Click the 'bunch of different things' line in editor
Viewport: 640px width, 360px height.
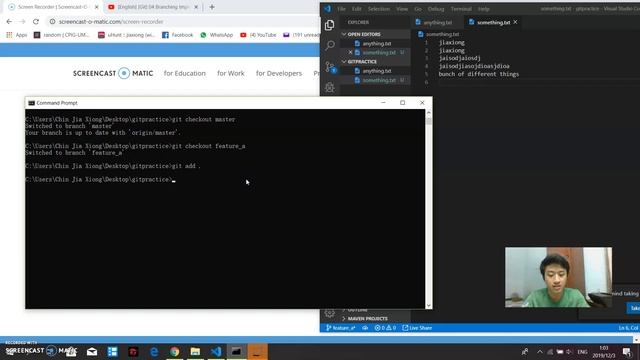479,74
